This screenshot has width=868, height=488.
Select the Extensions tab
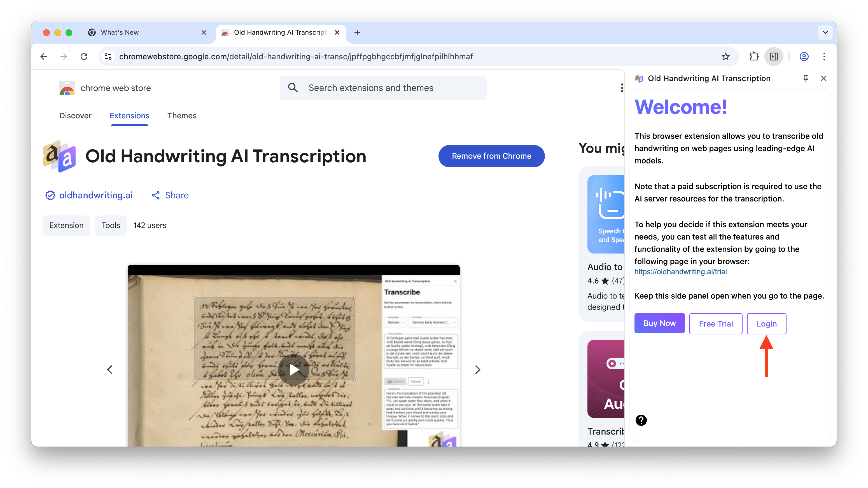pos(129,116)
